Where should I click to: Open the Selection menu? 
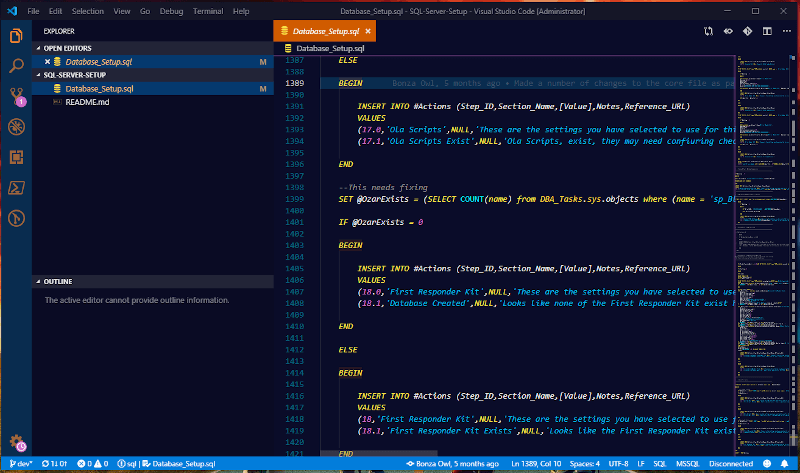point(88,11)
